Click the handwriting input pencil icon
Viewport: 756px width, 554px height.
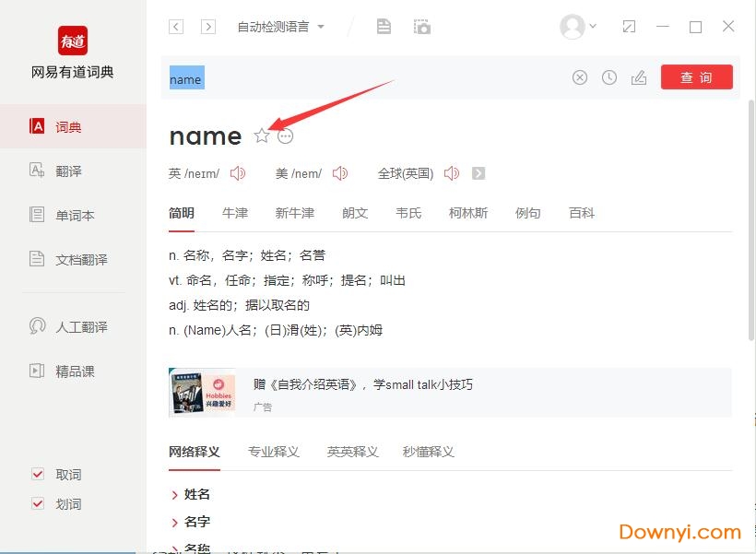639,78
